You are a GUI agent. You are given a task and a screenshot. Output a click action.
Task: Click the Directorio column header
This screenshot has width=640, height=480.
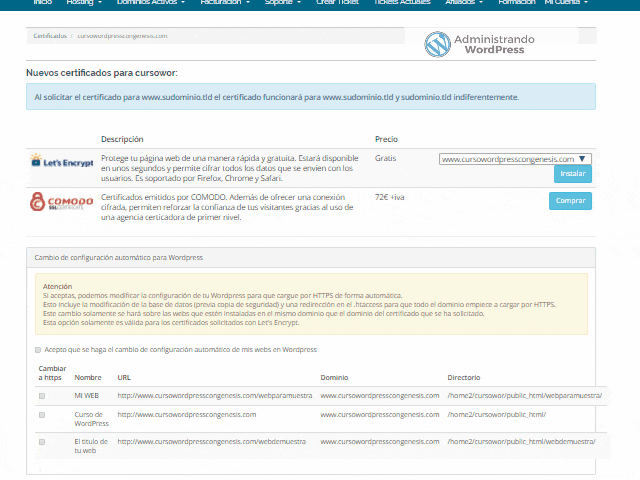click(464, 378)
